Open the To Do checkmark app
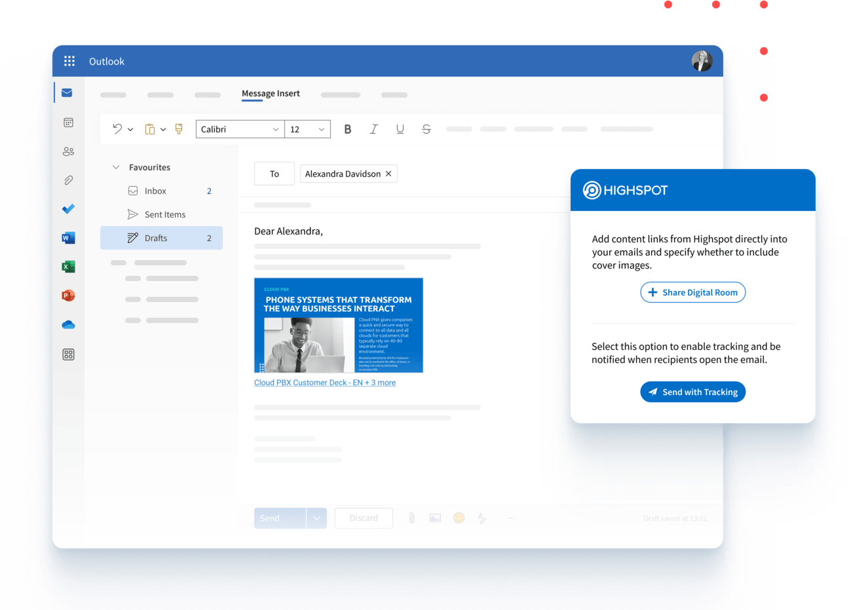This screenshot has width=868, height=610. (68, 209)
